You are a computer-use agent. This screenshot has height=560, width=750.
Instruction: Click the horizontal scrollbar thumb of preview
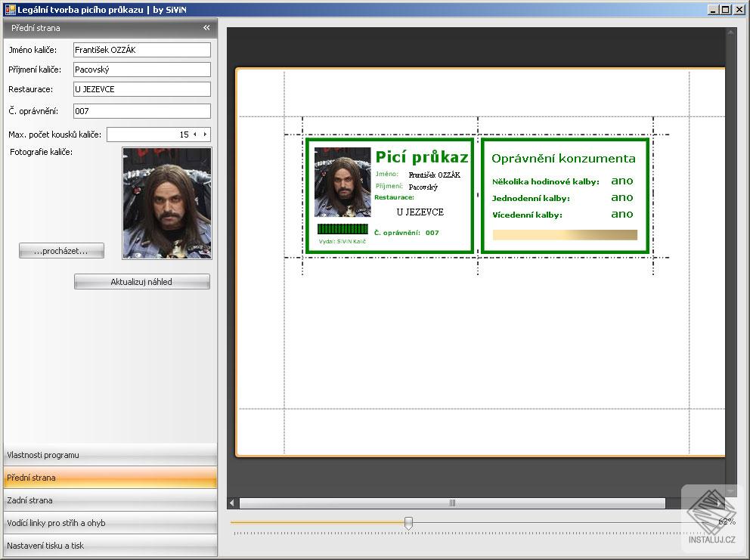pos(452,503)
